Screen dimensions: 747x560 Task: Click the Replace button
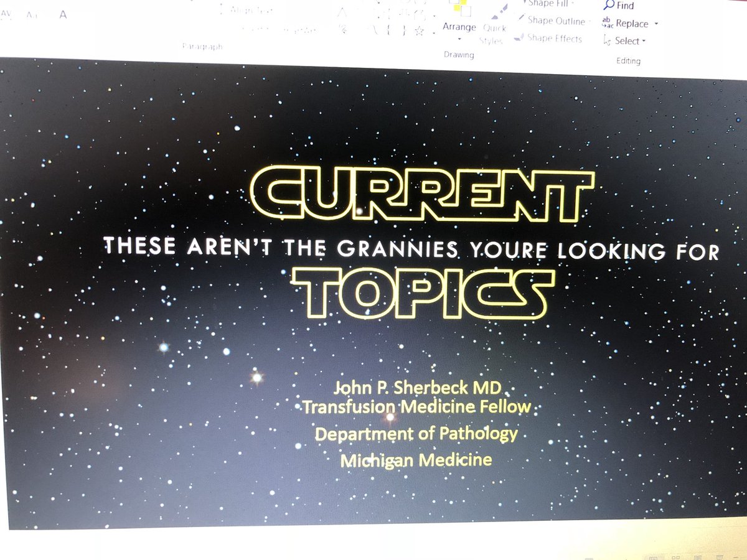[x=626, y=24]
